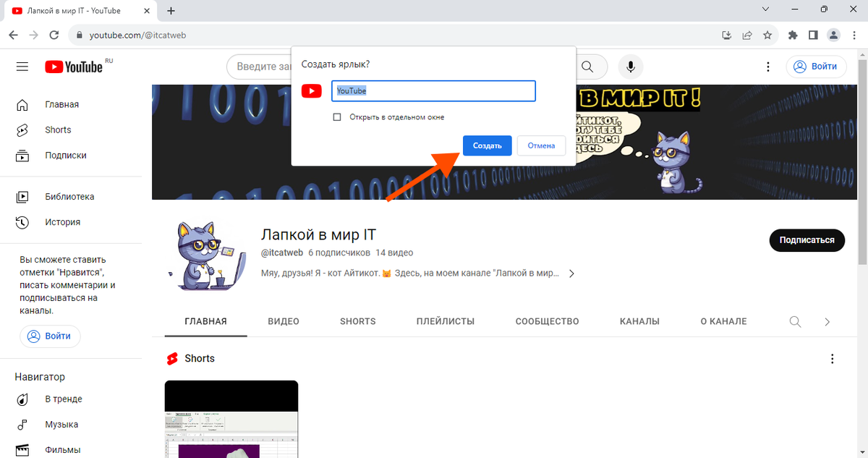
Task: Open the YouTube hamburger guide menu
Action: pyautogui.click(x=22, y=67)
